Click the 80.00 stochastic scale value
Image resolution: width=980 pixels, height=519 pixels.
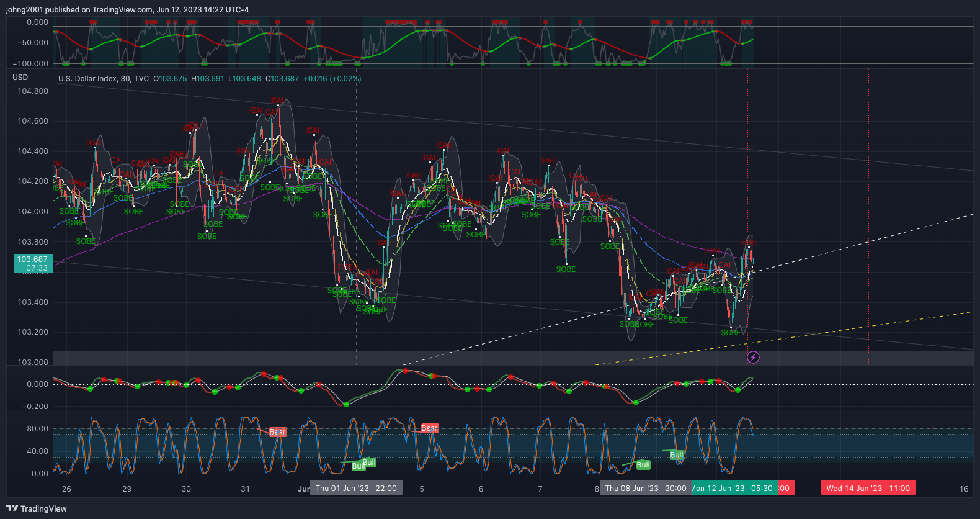point(37,429)
